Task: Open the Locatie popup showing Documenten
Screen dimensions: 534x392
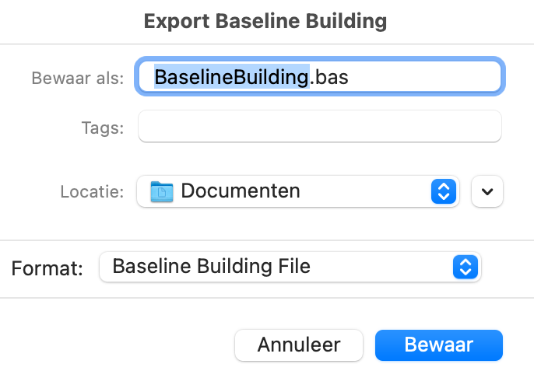Action: coord(298,191)
